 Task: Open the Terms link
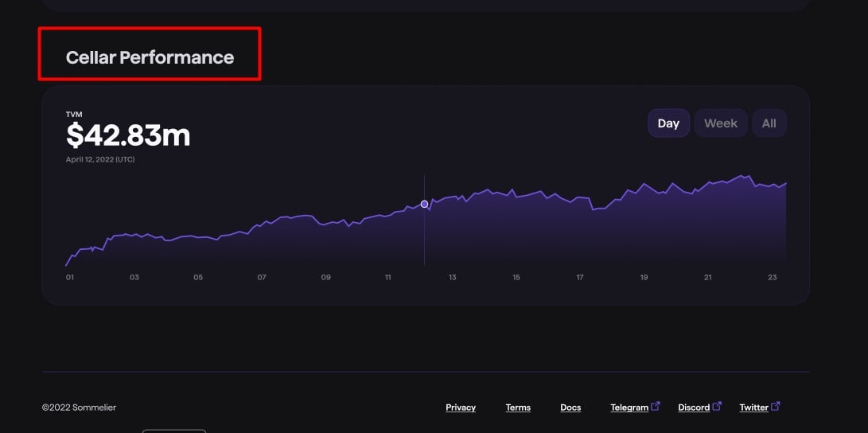(518, 408)
